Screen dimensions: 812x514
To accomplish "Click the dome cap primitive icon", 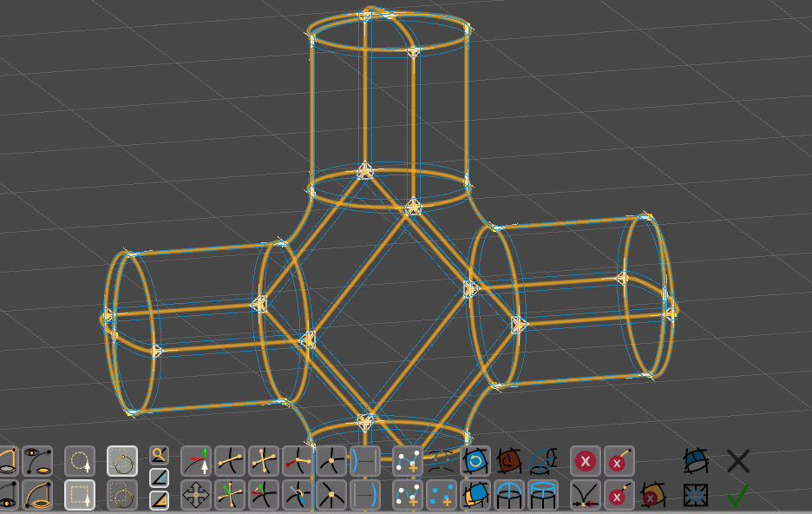I will coord(509,495).
